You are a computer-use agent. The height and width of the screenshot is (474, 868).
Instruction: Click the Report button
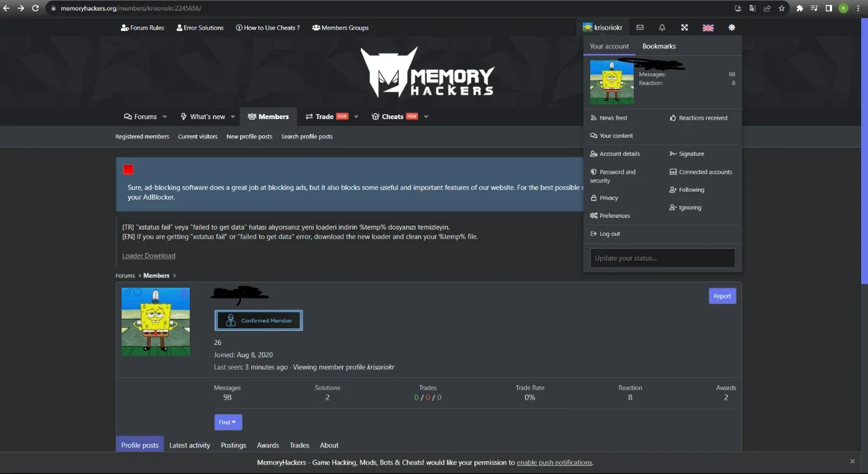click(x=722, y=296)
